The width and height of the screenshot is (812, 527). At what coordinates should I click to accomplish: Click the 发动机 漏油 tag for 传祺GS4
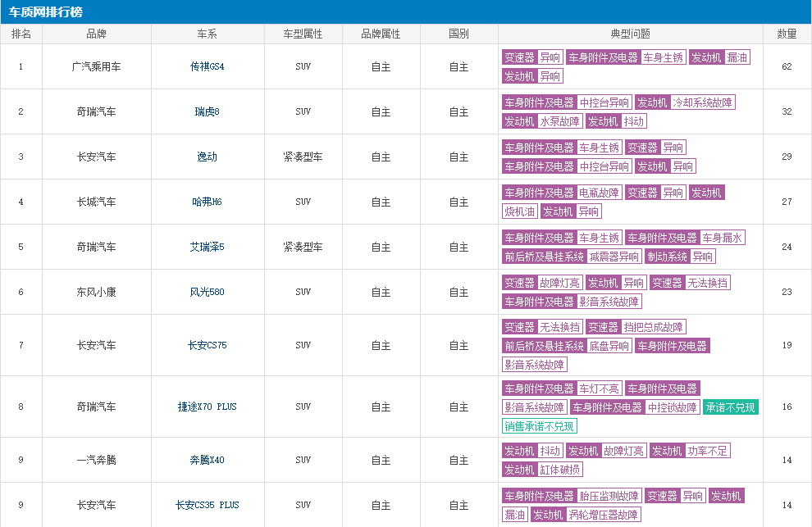pos(719,57)
